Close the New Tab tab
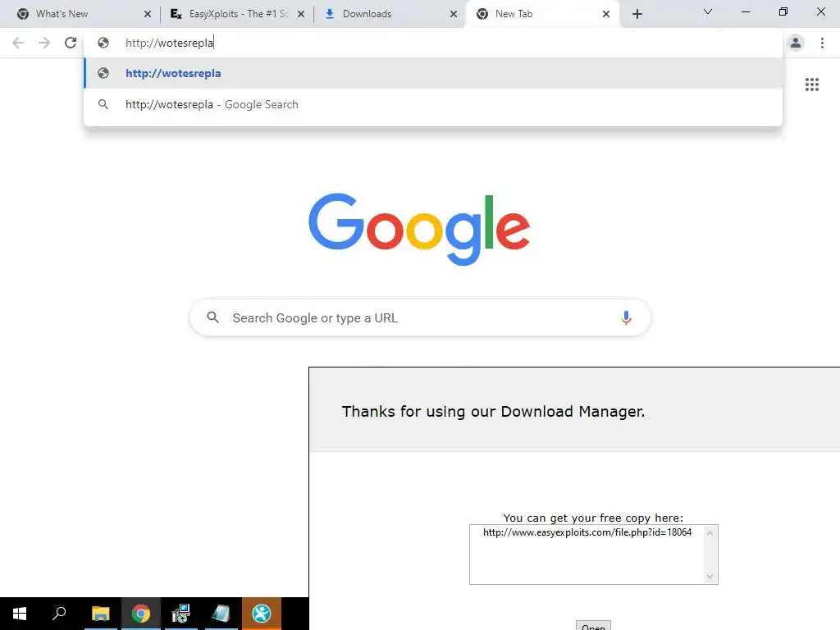This screenshot has height=630, width=840. [606, 14]
